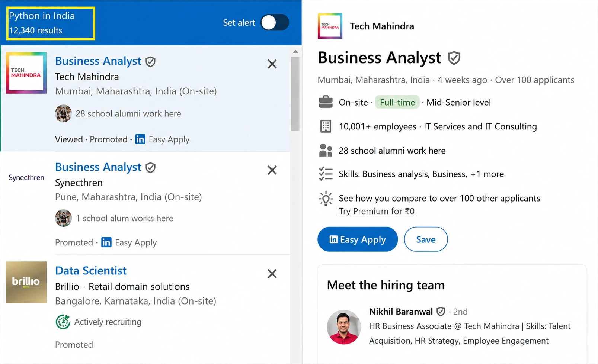Click the building company size icon
Viewport: 598px width, 364px height.
click(x=326, y=126)
